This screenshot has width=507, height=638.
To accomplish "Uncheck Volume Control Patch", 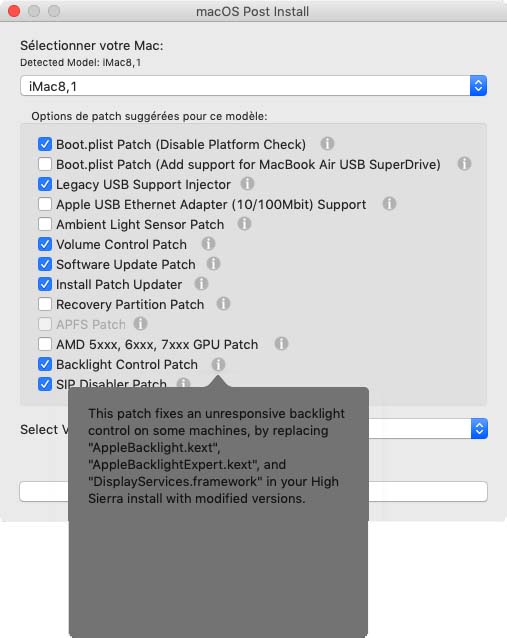I will tap(45, 244).
